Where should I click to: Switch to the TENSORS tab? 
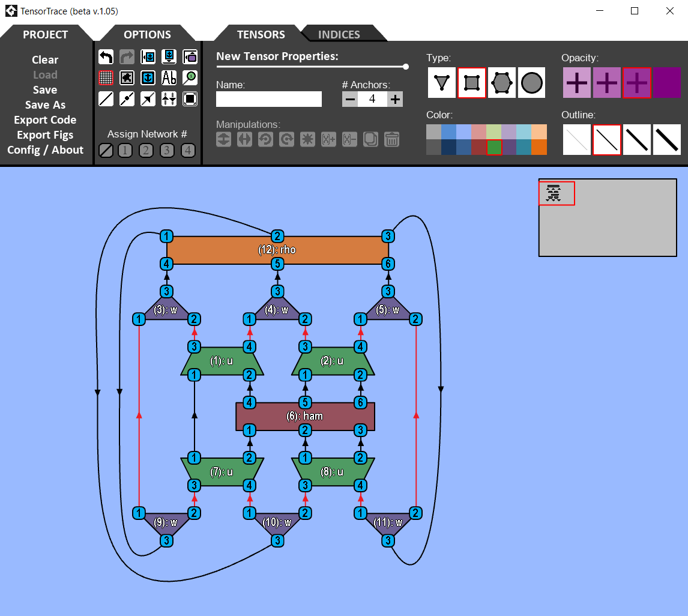click(261, 34)
